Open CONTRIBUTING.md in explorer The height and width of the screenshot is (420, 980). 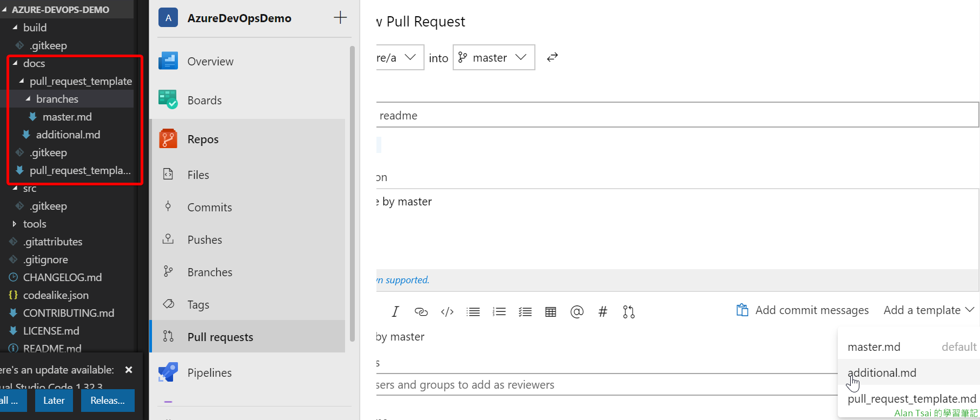click(68, 312)
